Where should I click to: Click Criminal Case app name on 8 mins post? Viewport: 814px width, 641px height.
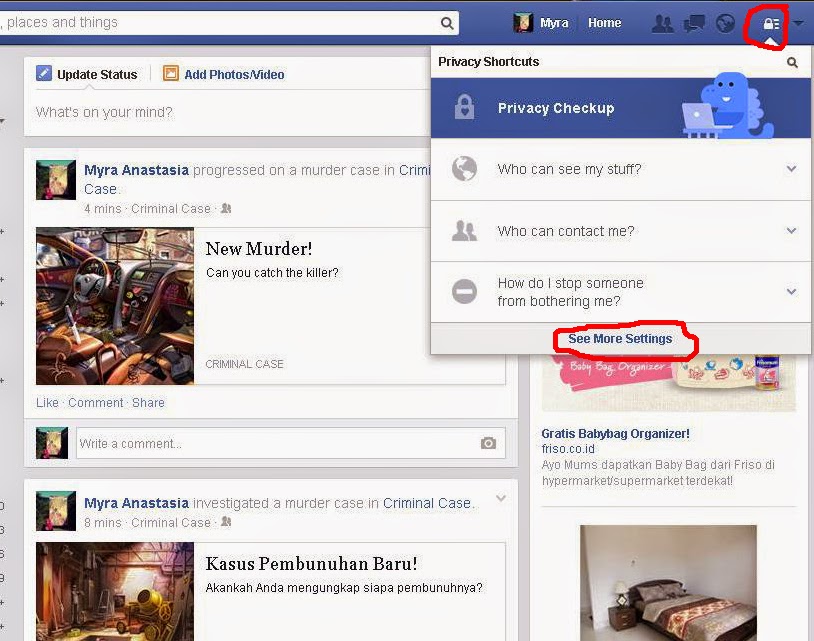click(x=170, y=522)
